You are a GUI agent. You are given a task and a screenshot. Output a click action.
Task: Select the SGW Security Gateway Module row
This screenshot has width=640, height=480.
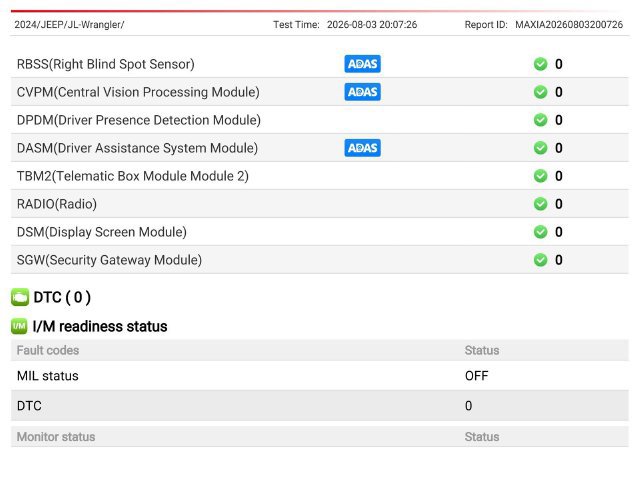click(x=320, y=260)
